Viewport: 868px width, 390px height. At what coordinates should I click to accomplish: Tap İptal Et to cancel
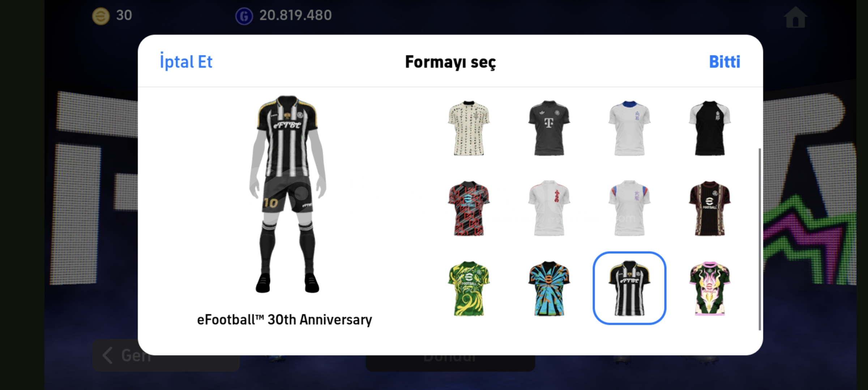[186, 61]
